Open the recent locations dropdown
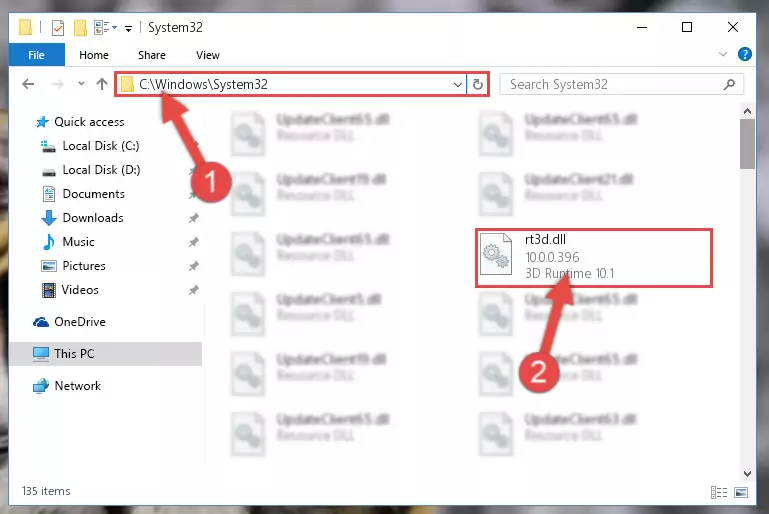 (81, 84)
